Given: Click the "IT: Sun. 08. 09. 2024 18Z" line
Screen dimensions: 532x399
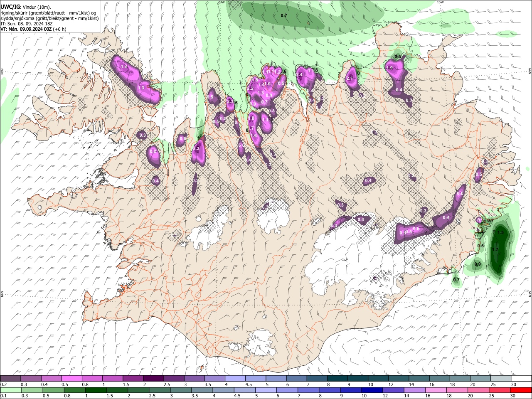Looking at the screenshot, I should point(26,24).
